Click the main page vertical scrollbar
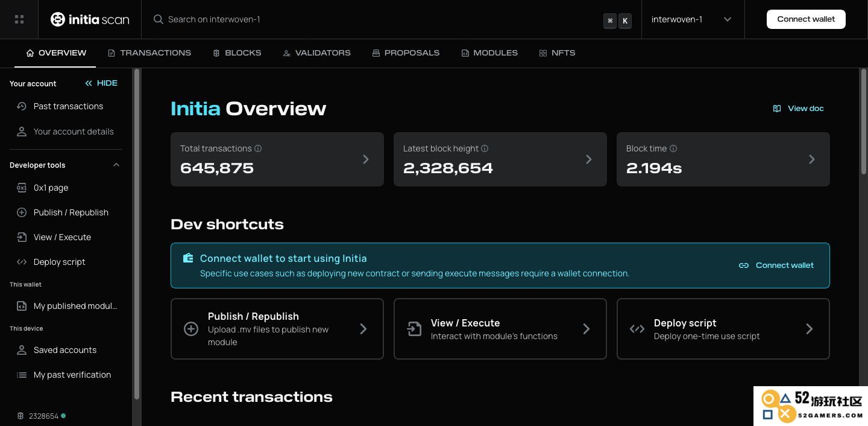 coord(863,121)
